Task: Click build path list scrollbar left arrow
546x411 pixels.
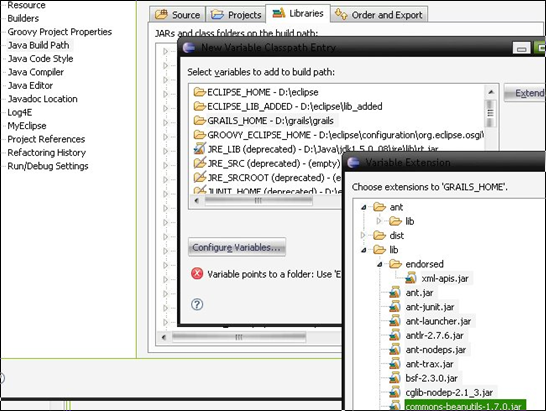Action: tap(164, 337)
